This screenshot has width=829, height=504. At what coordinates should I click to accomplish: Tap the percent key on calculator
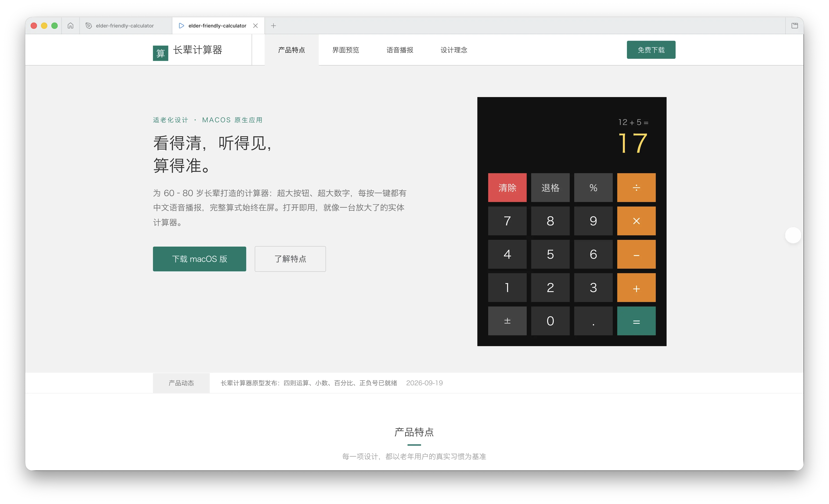point(593,187)
